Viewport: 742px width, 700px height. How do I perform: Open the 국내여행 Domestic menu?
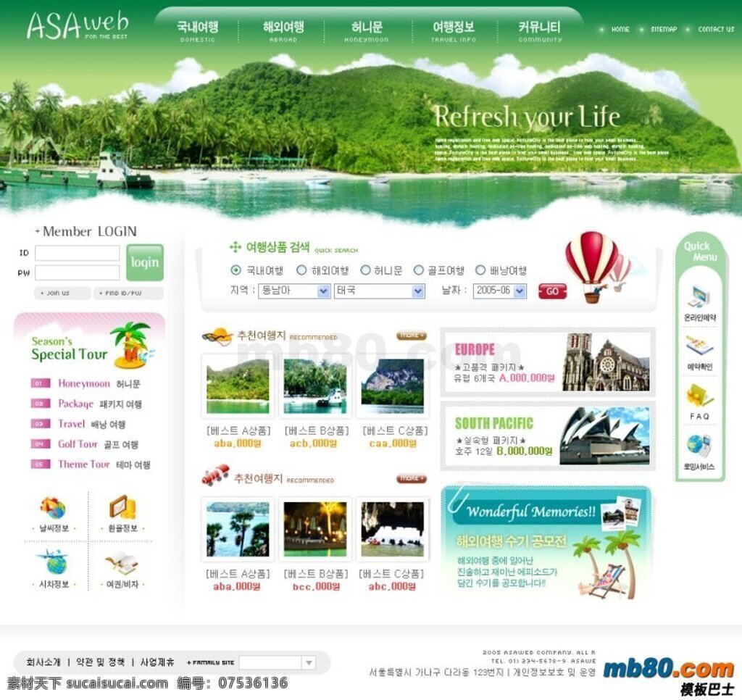point(198,31)
